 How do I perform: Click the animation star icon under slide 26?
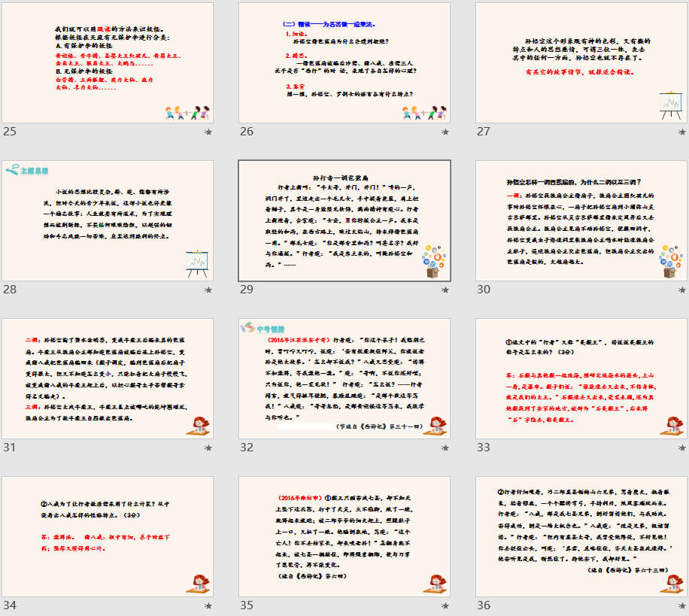coord(445,132)
